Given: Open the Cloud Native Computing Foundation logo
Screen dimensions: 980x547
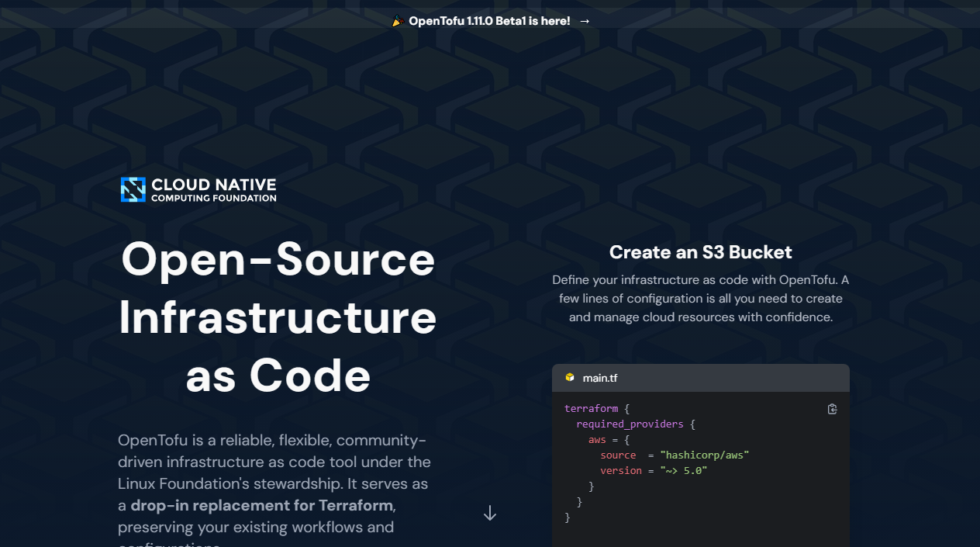Looking at the screenshot, I should (198, 189).
